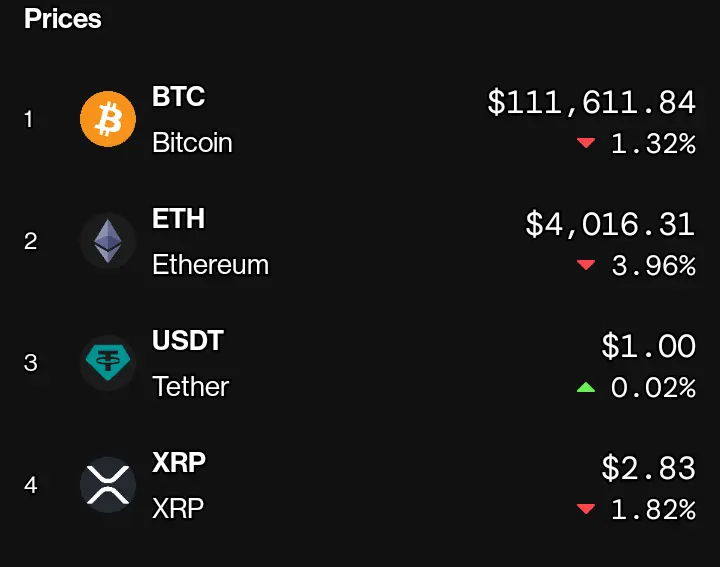Viewport: 720px width, 567px height.
Task: Click the Prices section heading
Action: pos(63,19)
